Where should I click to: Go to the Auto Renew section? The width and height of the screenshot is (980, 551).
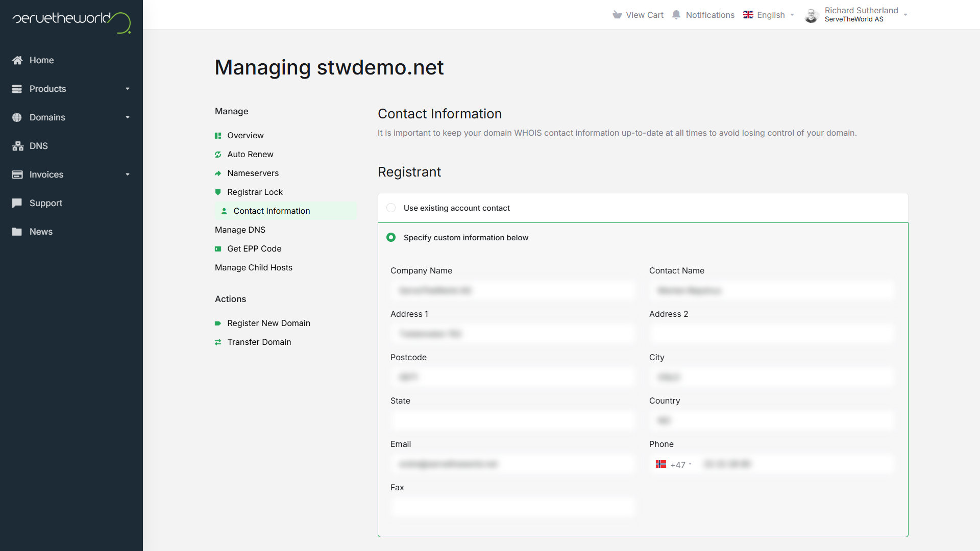click(x=250, y=154)
